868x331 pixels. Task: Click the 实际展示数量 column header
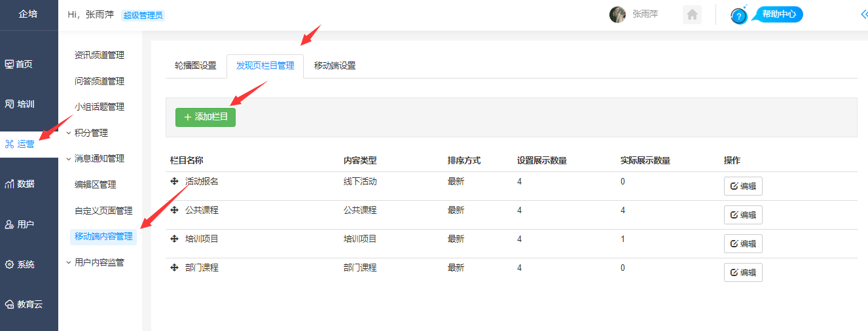tap(645, 160)
